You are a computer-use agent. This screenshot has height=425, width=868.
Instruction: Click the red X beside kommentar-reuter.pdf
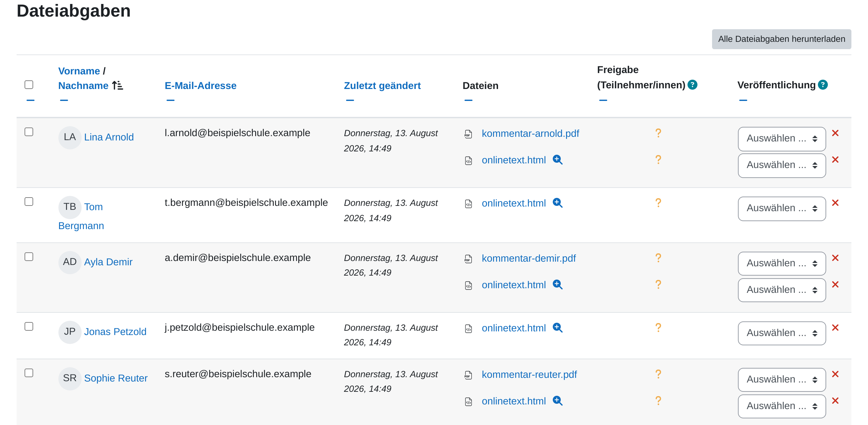[835, 374]
